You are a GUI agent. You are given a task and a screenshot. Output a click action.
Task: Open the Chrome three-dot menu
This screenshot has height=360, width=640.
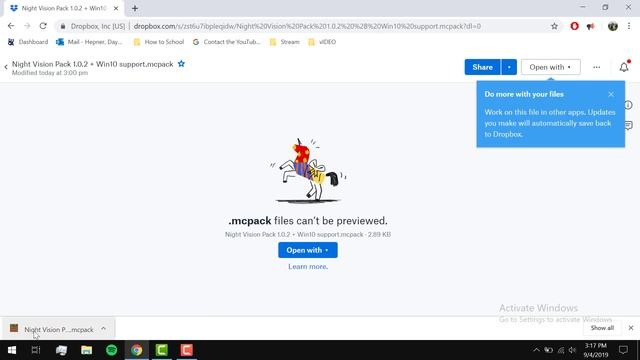point(629,26)
